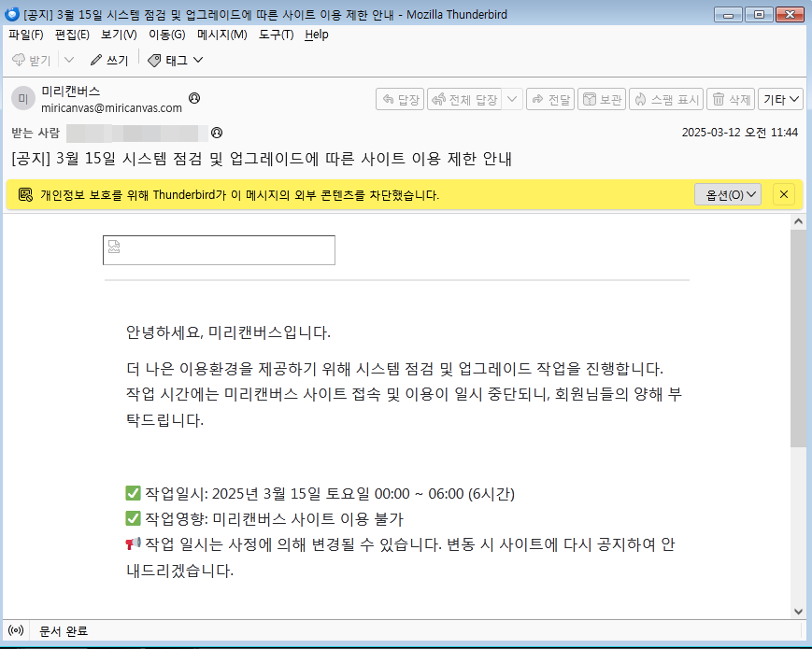Screen dimensions: 812x649
Task: Click the blocked image placeholder in email body
Action: coord(219,250)
